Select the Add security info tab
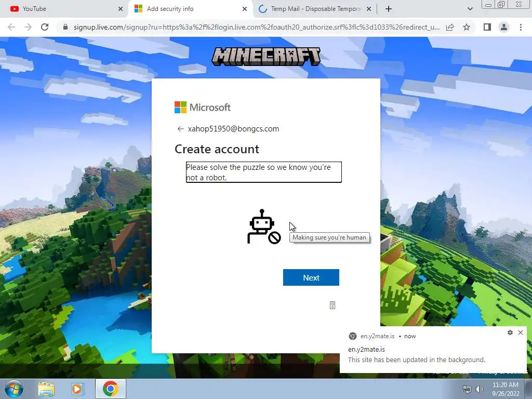The width and height of the screenshot is (532, 399). [x=190, y=9]
